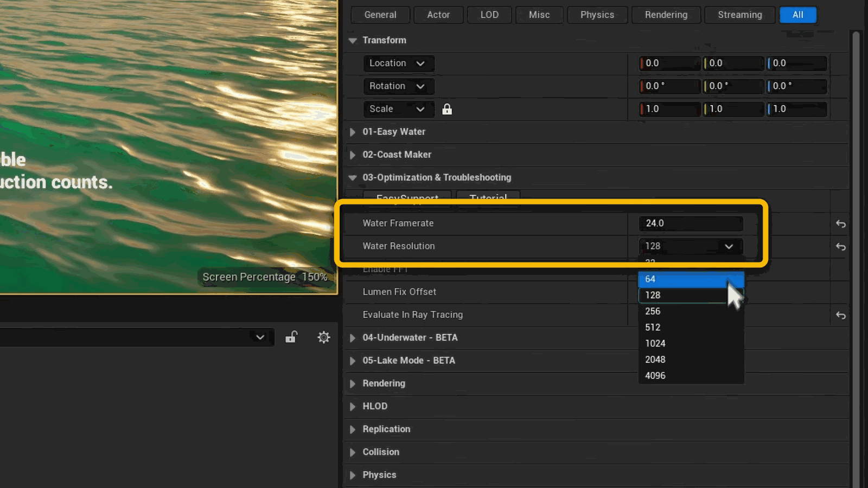This screenshot has height=488, width=868.
Task: Click the Water Framerate value field
Action: pos(691,223)
